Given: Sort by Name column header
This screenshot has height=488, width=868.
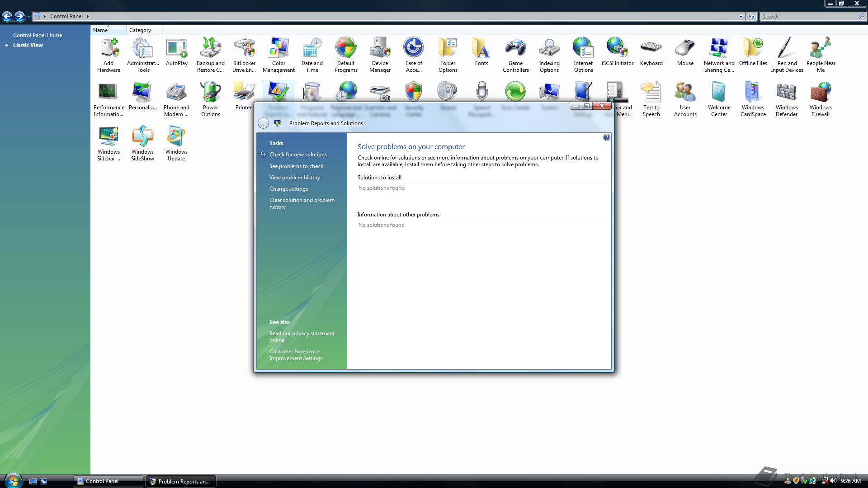Looking at the screenshot, I should [x=108, y=30].
